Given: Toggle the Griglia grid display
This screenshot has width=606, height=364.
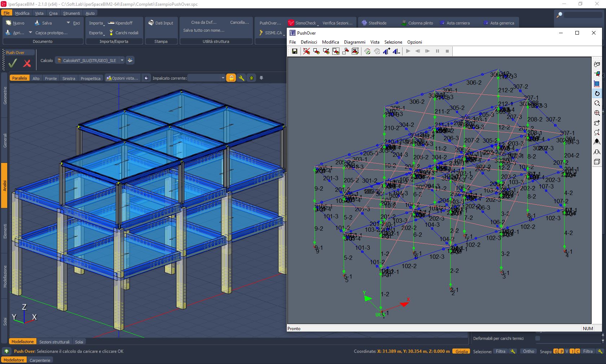Looking at the screenshot, I should 461,351.
